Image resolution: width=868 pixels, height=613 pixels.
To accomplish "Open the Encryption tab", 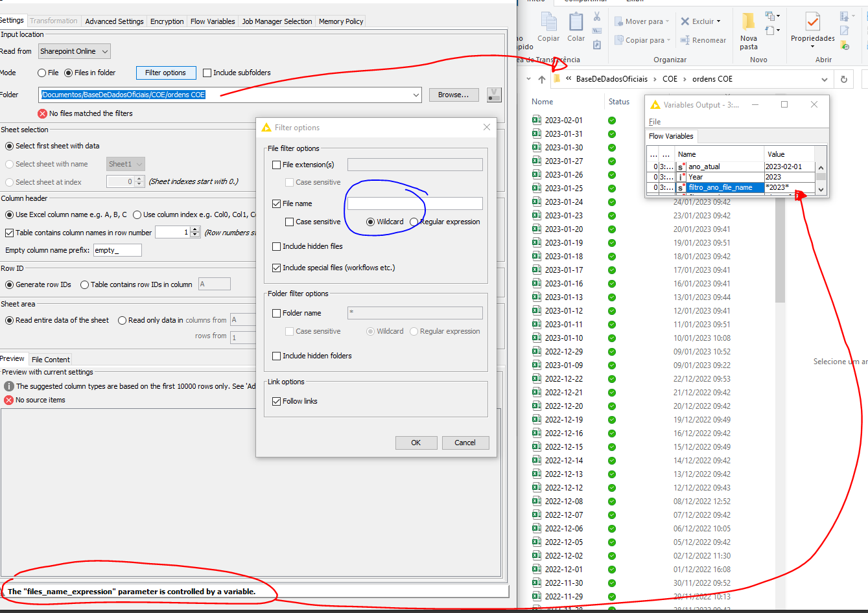I will (x=167, y=21).
